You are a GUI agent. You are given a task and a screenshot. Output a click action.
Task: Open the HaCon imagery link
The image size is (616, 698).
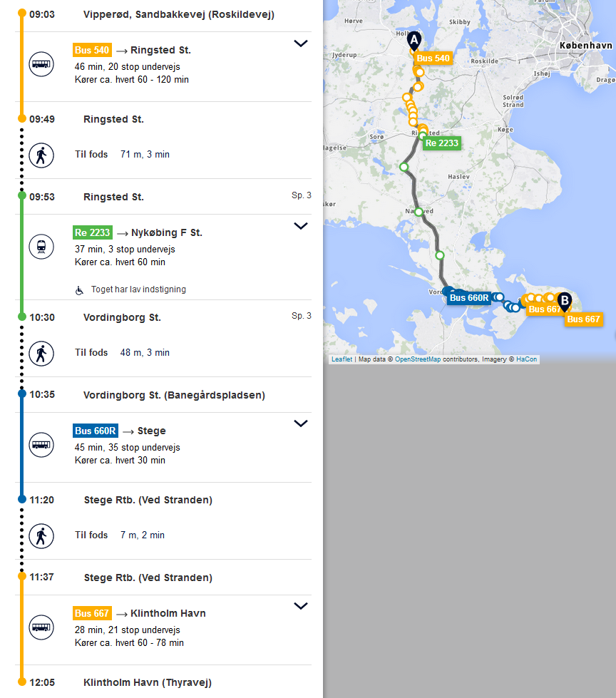tap(527, 359)
